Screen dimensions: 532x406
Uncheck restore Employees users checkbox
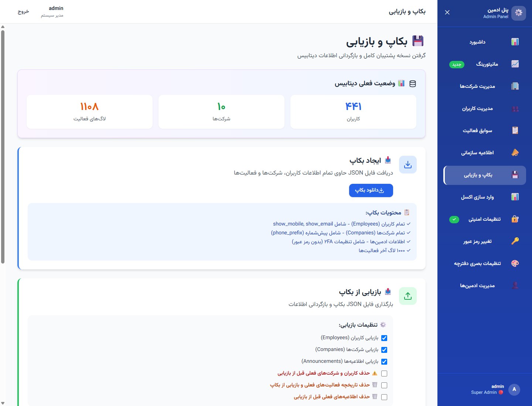tap(384, 338)
